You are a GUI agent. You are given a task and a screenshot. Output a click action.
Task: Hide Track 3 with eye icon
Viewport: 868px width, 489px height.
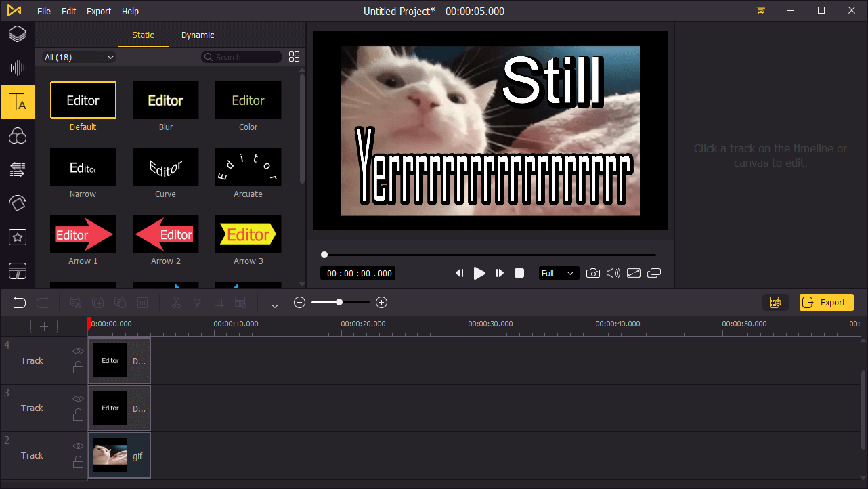(79, 398)
